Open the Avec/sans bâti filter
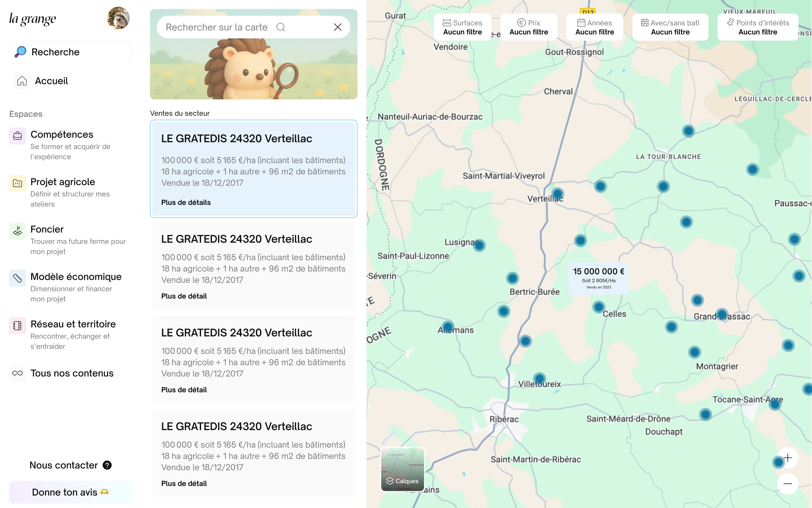812x508 pixels. point(670,27)
